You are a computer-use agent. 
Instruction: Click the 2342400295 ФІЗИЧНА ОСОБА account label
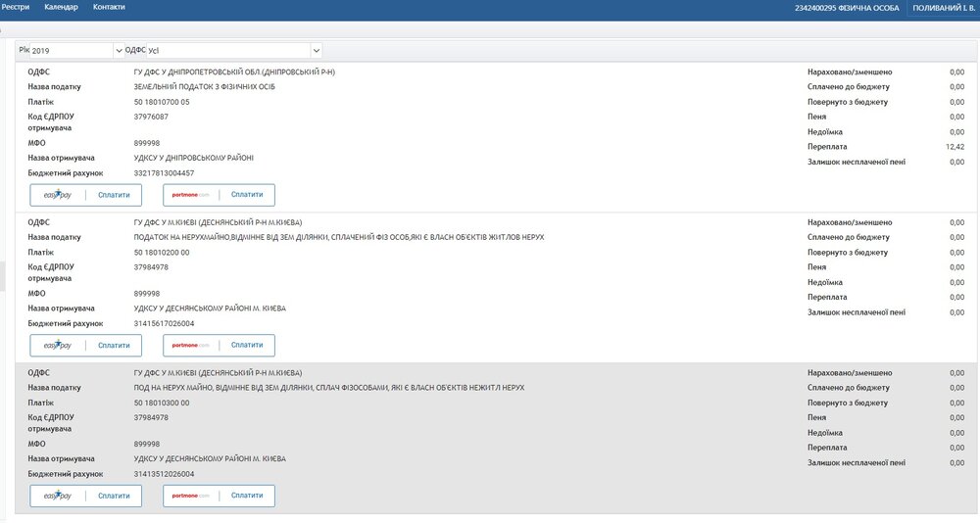coord(847,8)
